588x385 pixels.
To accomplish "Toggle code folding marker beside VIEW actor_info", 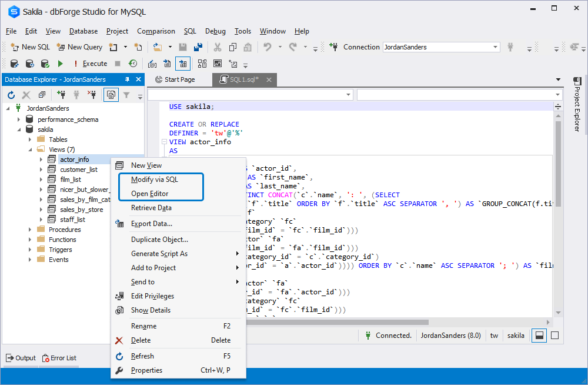I will coord(164,142).
